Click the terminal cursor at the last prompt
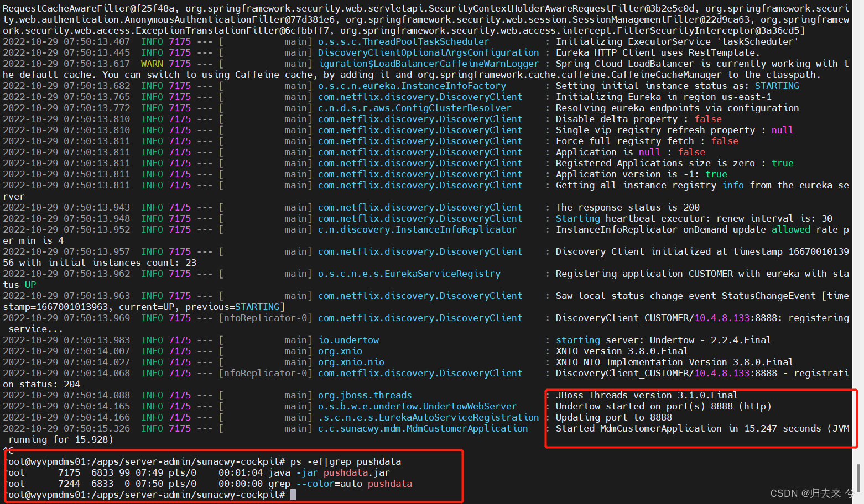Viewport: 864px width, 504px height. coord(293,495)
